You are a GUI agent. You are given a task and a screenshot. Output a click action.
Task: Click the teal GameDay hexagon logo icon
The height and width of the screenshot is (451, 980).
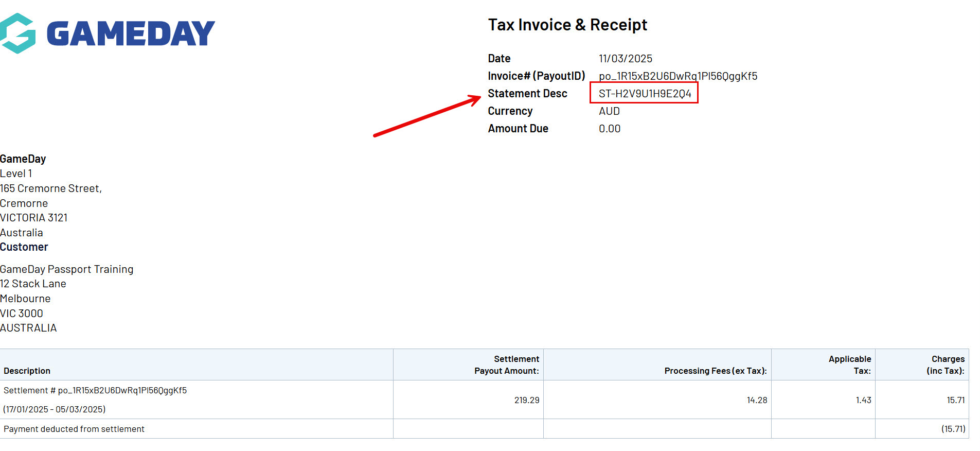coord(17,33)
